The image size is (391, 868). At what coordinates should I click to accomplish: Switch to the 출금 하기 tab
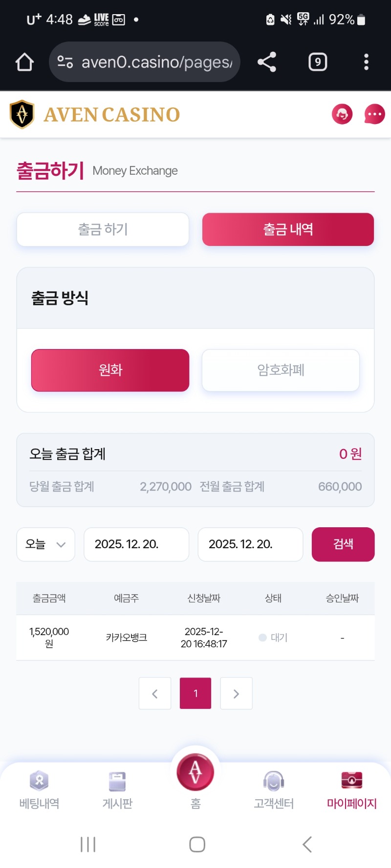click(x=103, y=229)
